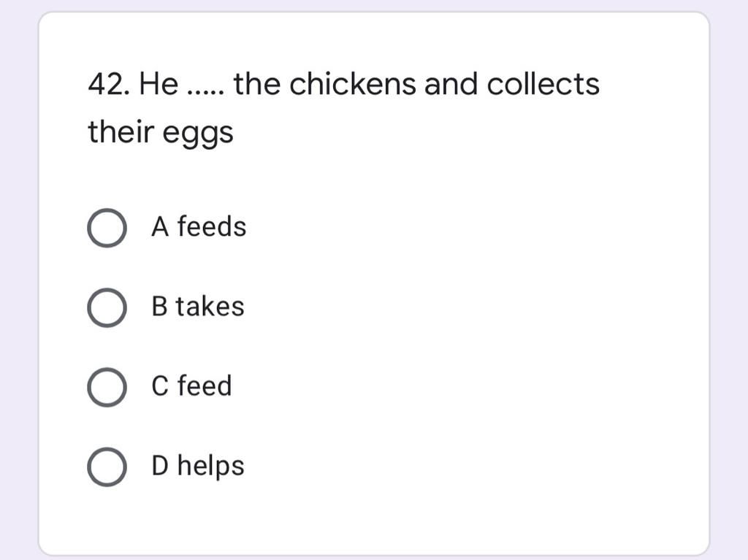748x560 pixels.
Task: Click the letter B before 'takes'
Action: 160,306
